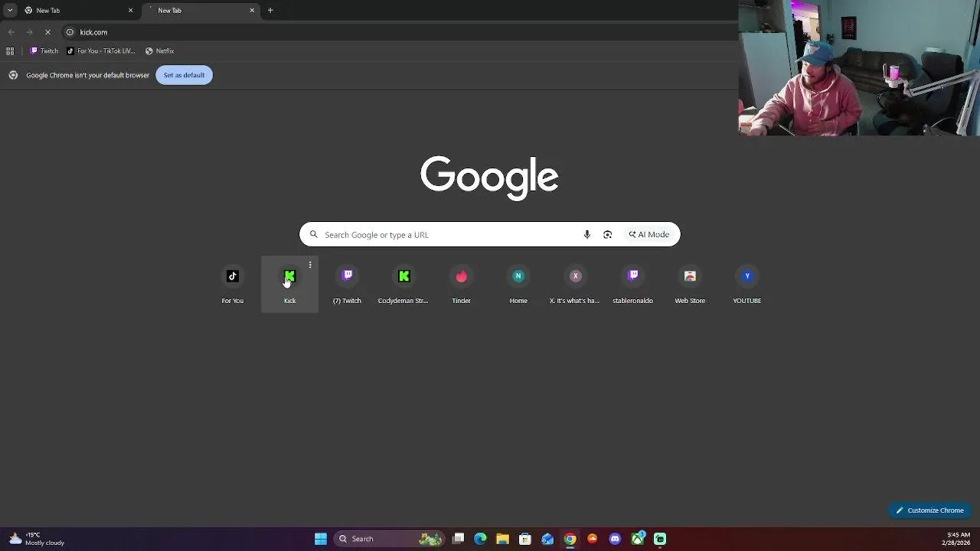Open File Explorer from taskbar
This screenshot has height=551, width=980.
tap(502, 539)
